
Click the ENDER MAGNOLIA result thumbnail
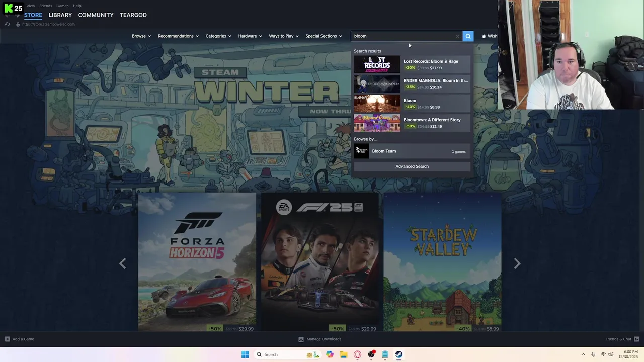click(377, 84)
